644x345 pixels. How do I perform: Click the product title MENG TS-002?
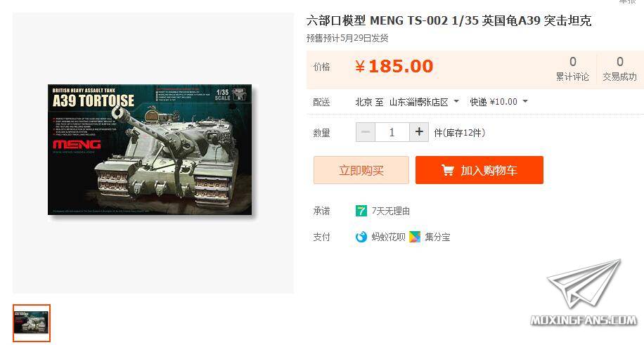449,20
